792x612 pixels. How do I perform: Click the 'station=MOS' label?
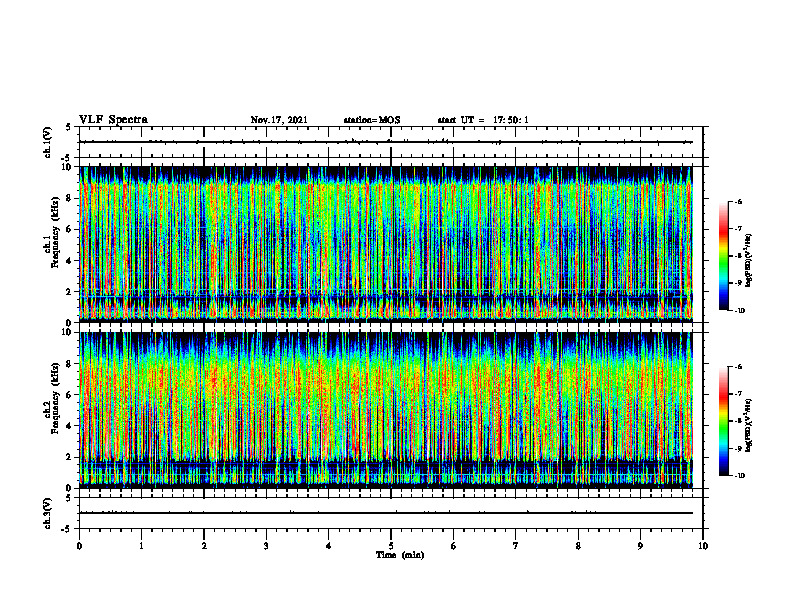[372, 120]
